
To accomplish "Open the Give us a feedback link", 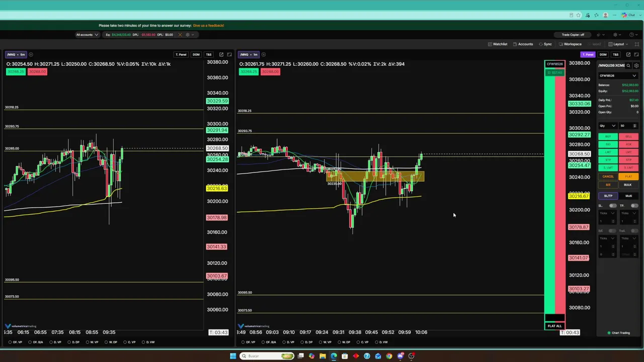I will click(208, 25).
